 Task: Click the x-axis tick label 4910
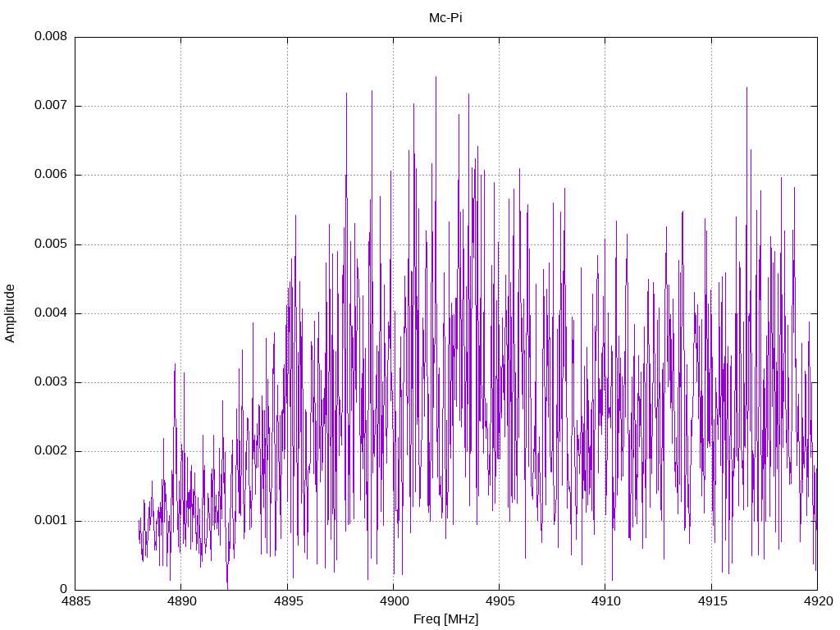[605, 601]
